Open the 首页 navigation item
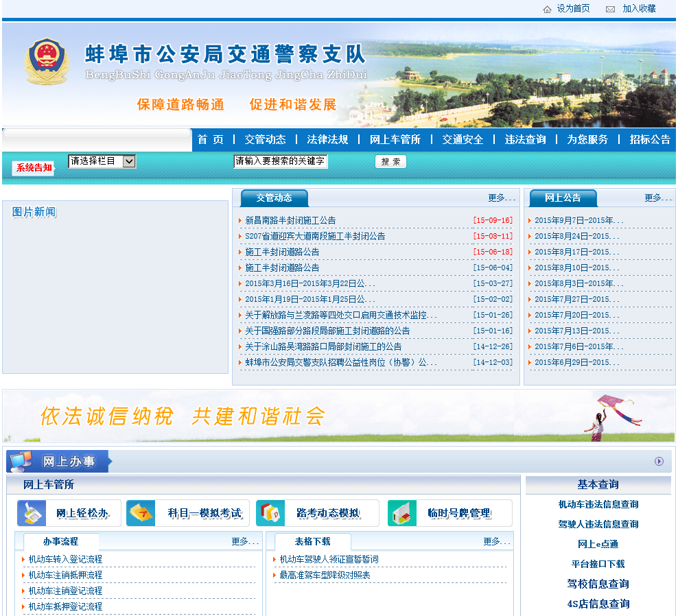The image size is (678, 616). (x=211, y=140)
